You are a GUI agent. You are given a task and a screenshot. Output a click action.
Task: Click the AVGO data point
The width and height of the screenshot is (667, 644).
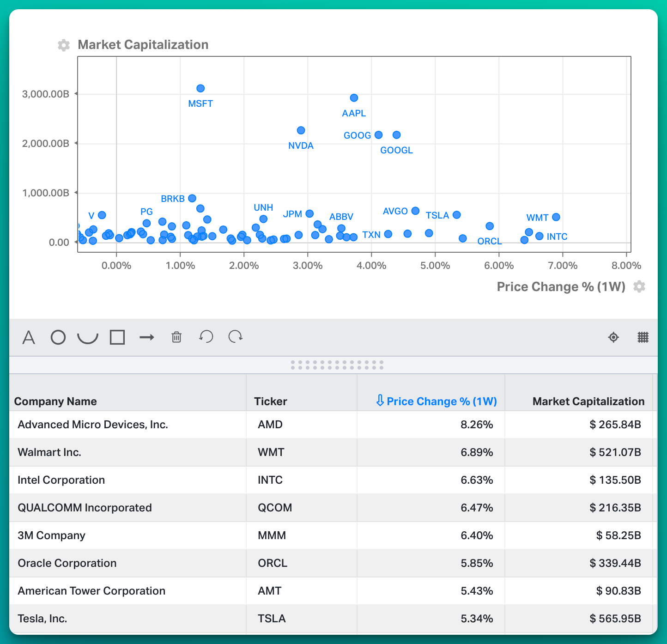[x=415, y=211]
